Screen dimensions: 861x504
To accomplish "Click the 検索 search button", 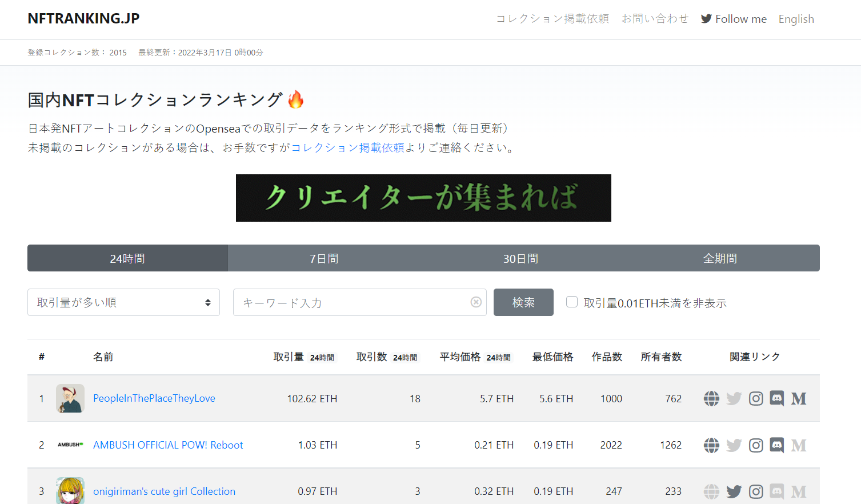I will [523, 302].
